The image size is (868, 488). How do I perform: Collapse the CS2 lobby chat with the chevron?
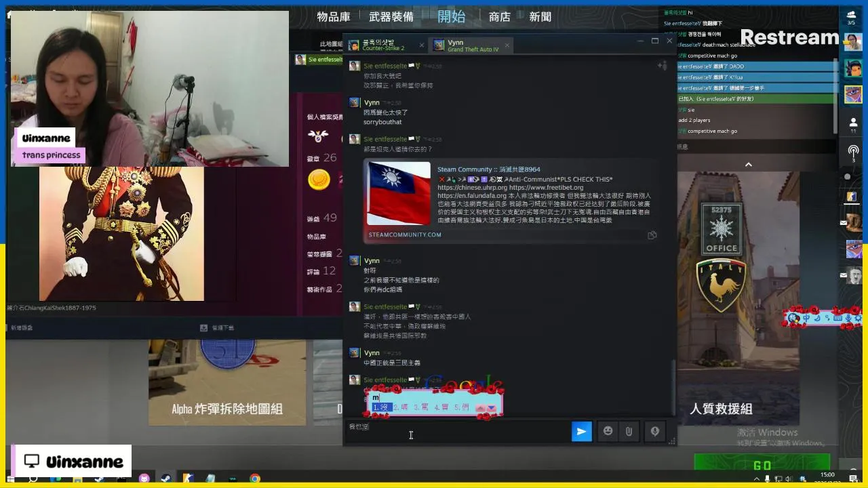(x=749, y=165)
